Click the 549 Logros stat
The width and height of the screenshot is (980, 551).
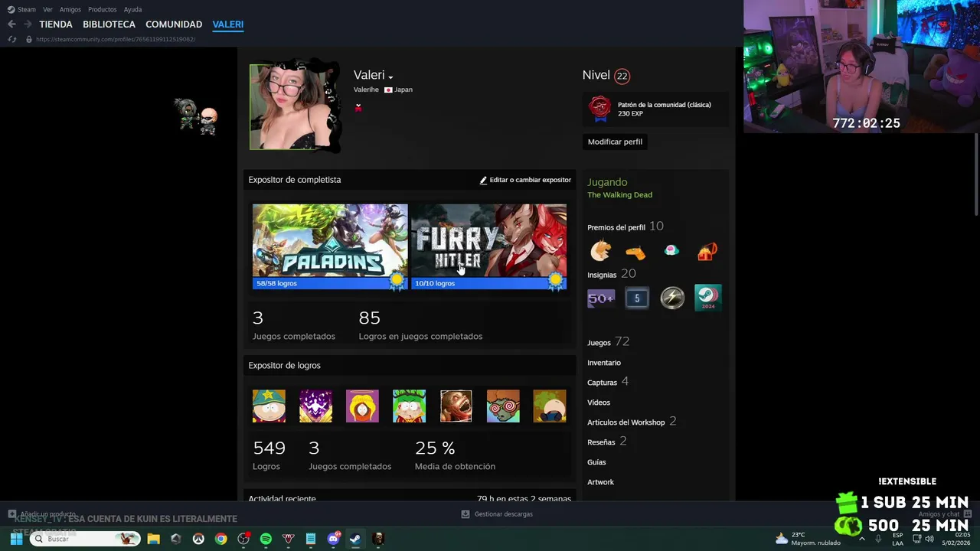(269, 455)
